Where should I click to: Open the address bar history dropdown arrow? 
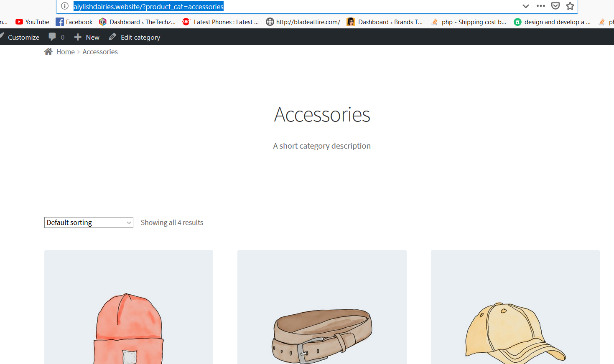[x=526, y=6]
